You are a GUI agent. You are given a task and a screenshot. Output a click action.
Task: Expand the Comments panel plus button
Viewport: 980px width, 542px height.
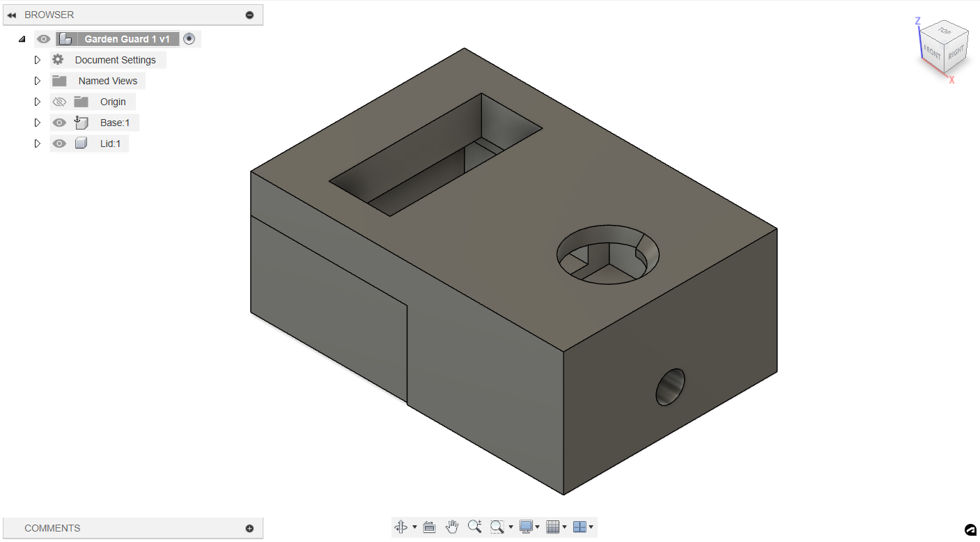249,528
